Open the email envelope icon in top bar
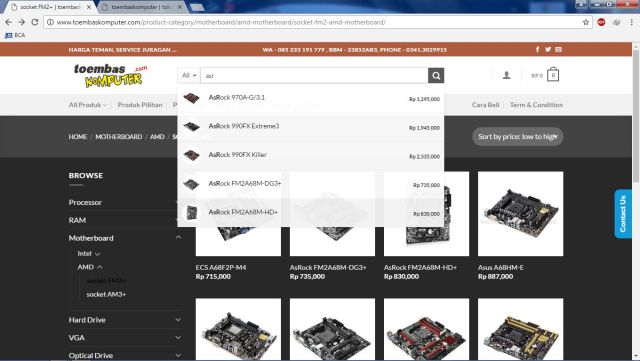The image size is (640, 361). click(x=558, y=49)
